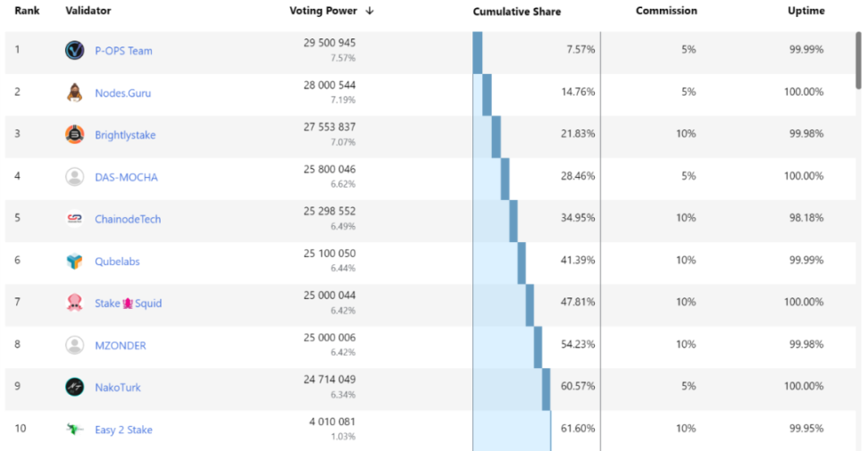Open the ChainodeTech validator link
This screenshot has height=451, width=868.
click(x=128, y=219)
